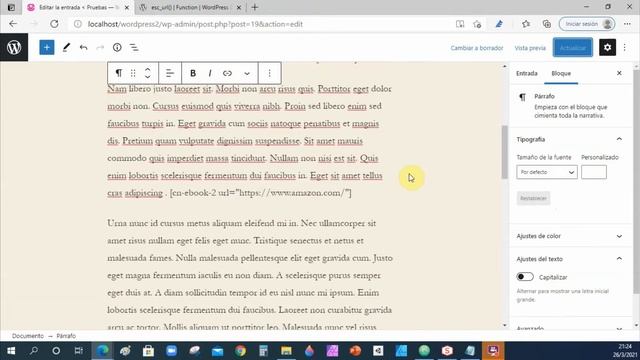Click Cambiar a borrador
Viewport: 640px width, 360px height.
(x=477, y=48)
